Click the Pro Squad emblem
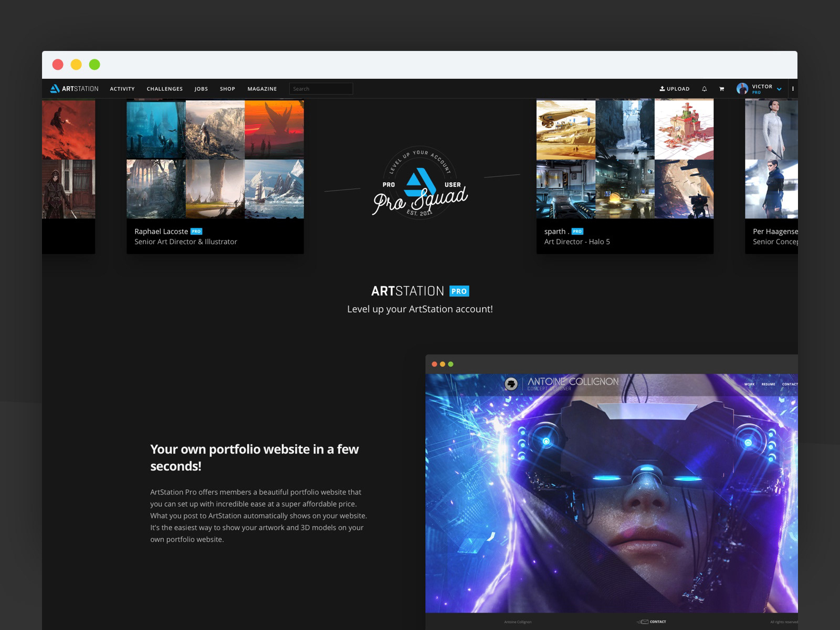840x630 pixels. tap(420, 183)
